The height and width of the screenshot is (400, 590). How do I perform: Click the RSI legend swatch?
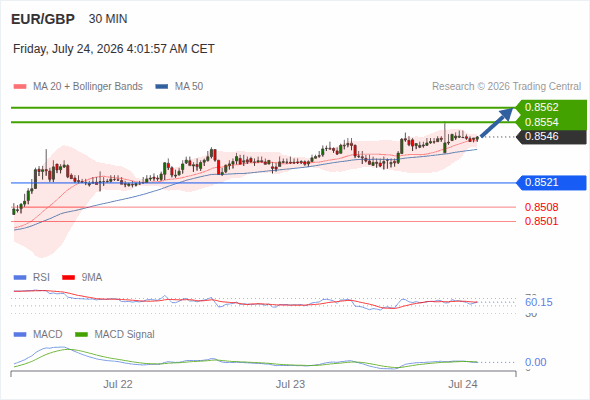[20, 278]
